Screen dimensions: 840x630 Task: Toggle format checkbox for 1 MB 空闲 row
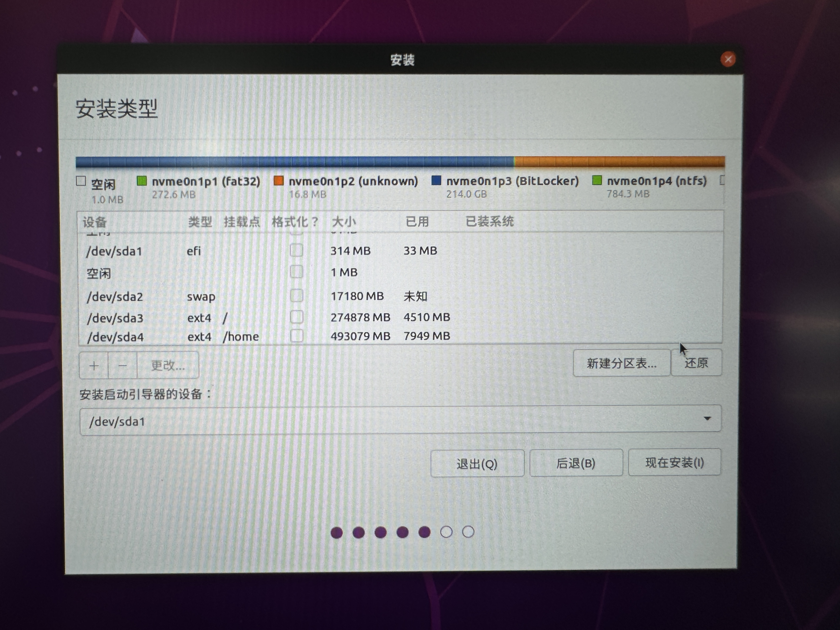pos(297,272)
